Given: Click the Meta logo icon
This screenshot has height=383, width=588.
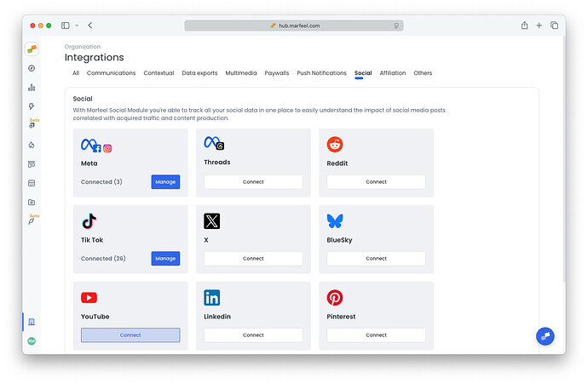Looking at the screenshot, I should pyautogui.click(x=96, y=146).
